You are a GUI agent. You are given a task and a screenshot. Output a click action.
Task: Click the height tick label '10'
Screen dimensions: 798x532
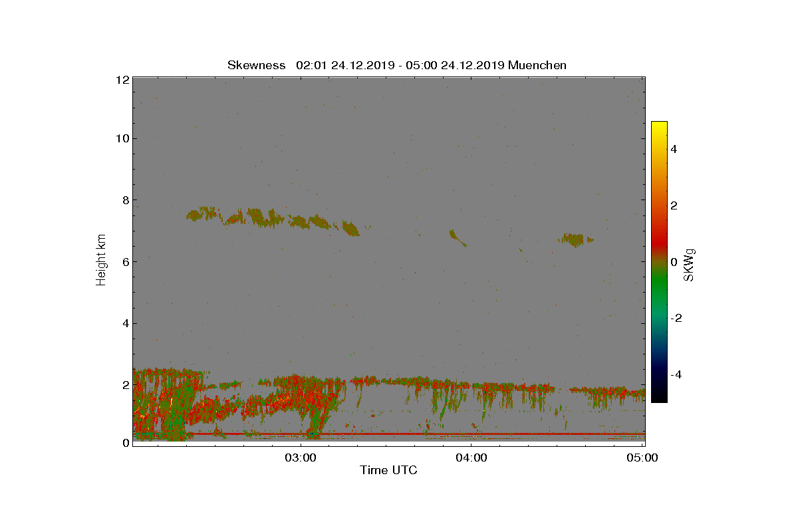pos(122,139)
